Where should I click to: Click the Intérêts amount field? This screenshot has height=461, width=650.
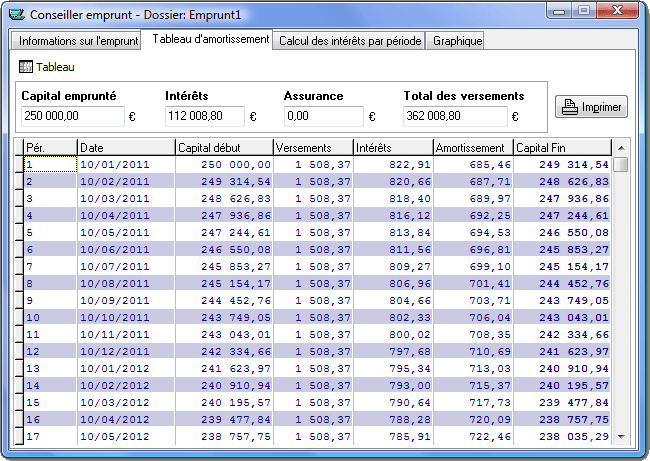pos(204,116)
